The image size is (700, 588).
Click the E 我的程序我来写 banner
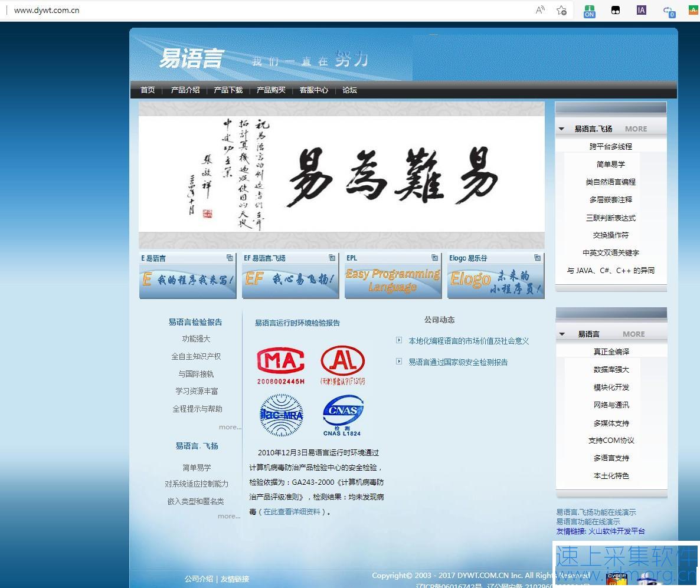tap(188, 281)
